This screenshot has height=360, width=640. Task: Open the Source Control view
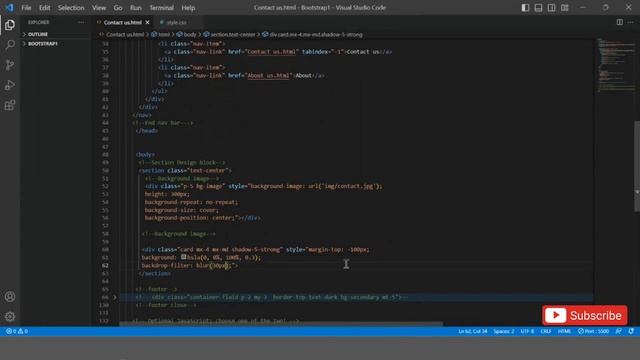coord(10,65)
